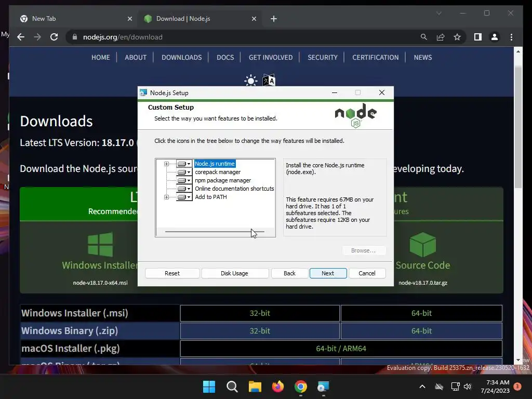Select Online documentation shortcuts feature
The height and width of the screenshot is (399, 532).
(x=234, y=189)
